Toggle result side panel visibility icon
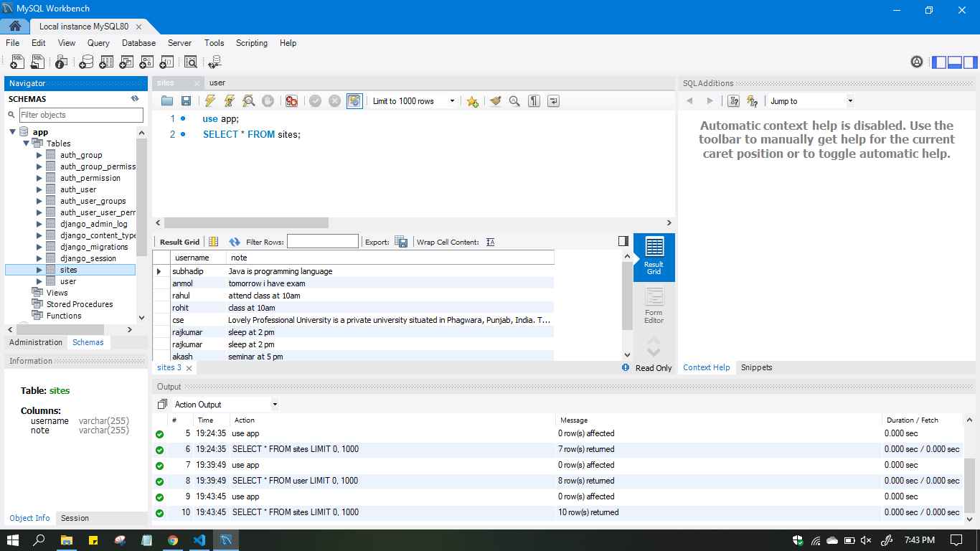The height and width of the screenshot is (551, 980). pos(623,241)
